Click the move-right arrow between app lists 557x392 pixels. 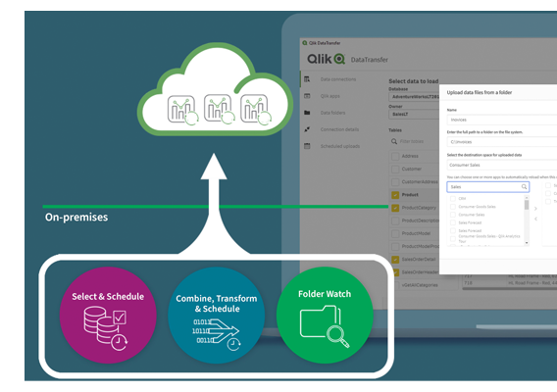[x=535, y=209]
